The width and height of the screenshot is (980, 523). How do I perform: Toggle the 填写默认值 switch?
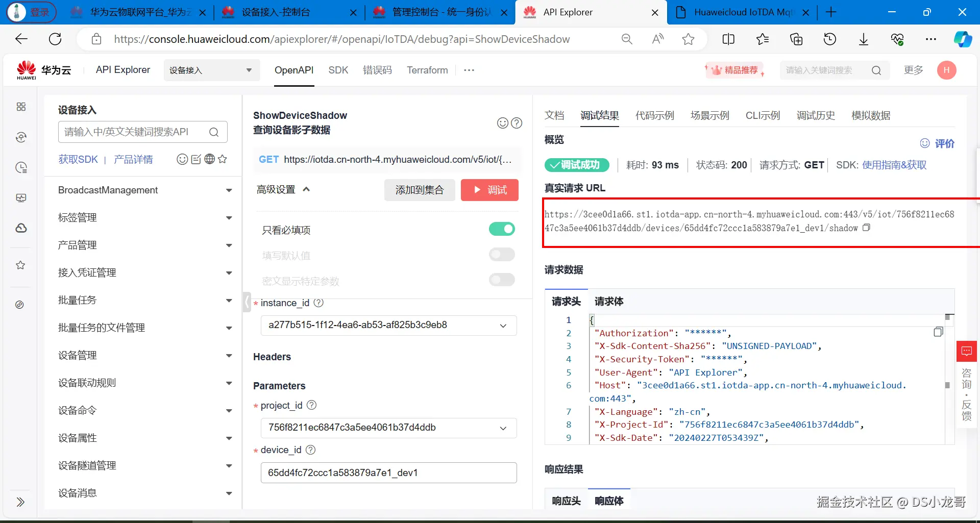pyautogui.click(x=502, y=254)
